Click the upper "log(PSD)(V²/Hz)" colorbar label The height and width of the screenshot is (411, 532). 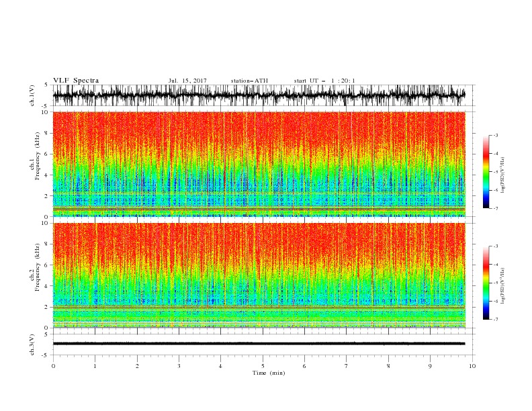tap(503, 175)
